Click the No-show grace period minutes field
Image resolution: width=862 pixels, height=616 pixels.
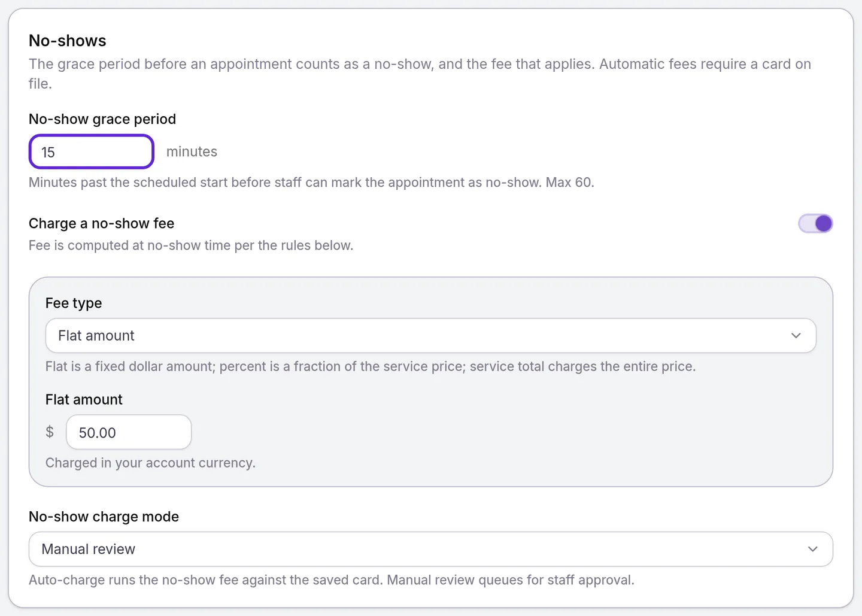click(x=92, y=152)
